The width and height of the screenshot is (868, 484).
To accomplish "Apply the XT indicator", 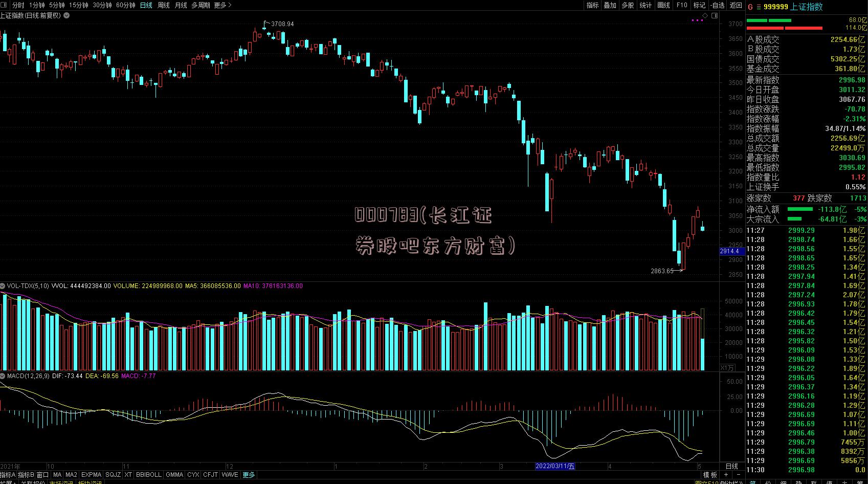I will coord(128,475).
